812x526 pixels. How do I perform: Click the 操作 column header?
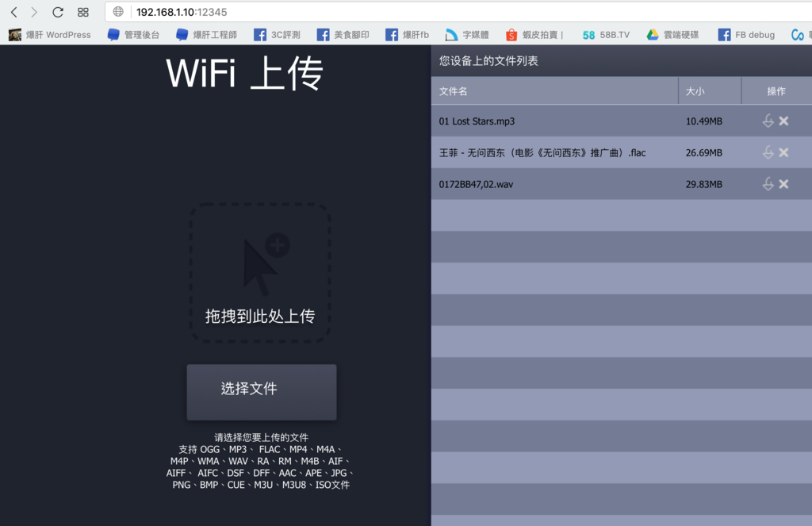(x=776, y=91)
